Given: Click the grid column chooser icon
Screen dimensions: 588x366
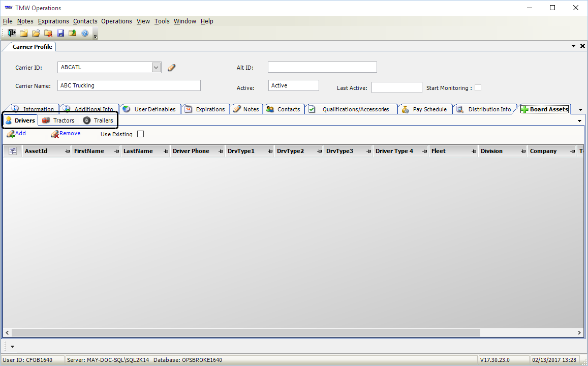Looking at the screenshot, I should [13, 151].
